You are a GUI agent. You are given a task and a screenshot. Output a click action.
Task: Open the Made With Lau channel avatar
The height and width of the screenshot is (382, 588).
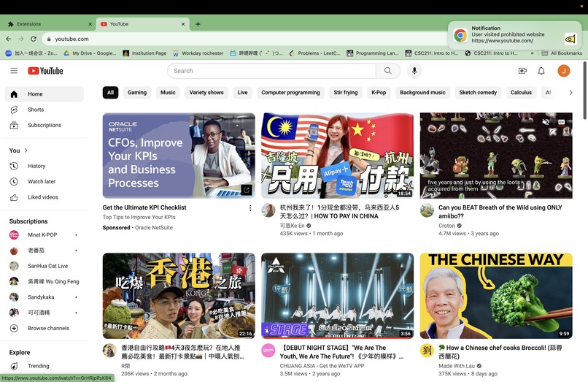pyautogui.click(x=427, y=351)
